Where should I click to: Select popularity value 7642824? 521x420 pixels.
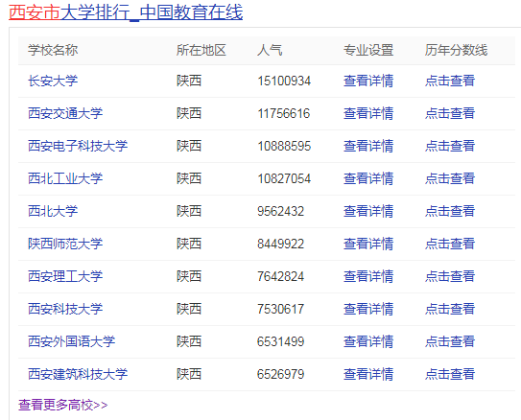click(281, 276)
